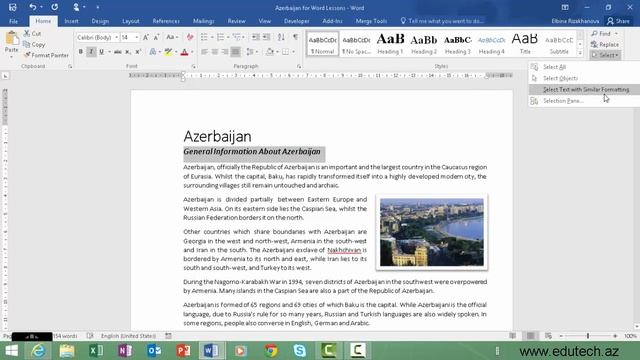
Task: Switch to the Layout tab
Action: pos(131,21)
